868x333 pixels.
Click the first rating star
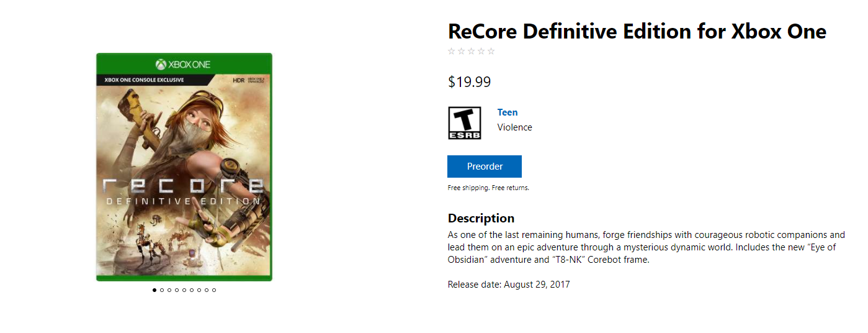point(452,52)
